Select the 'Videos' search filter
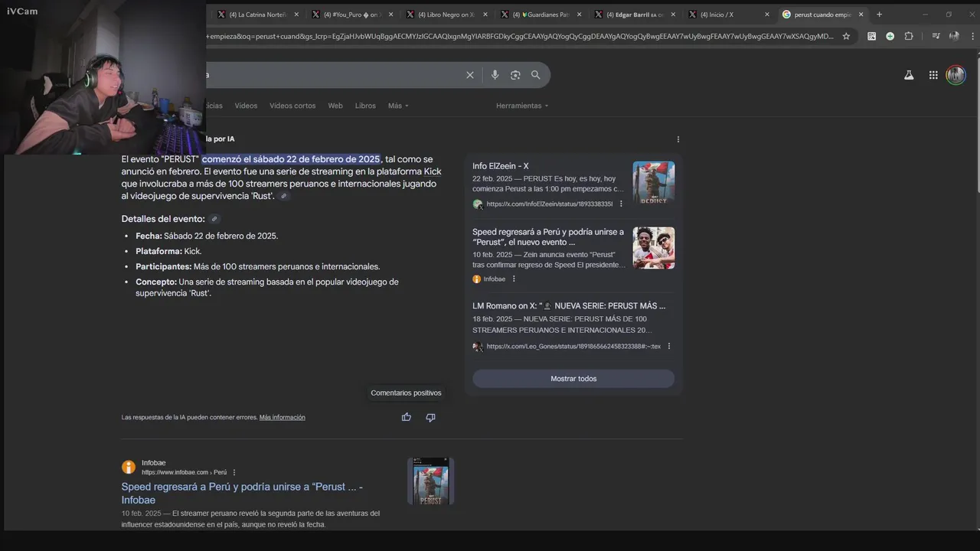This screenshot has height=551, width=980. tap(246, 106)
